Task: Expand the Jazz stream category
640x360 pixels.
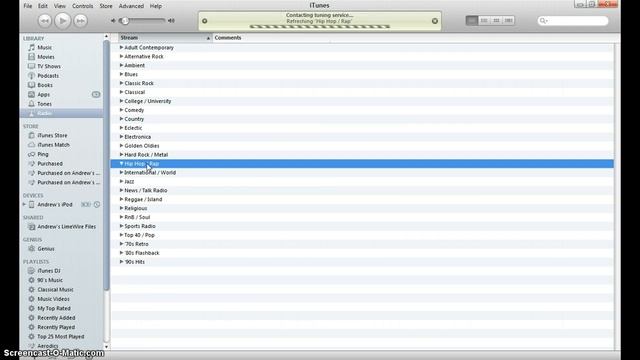Action: point(121,181)
